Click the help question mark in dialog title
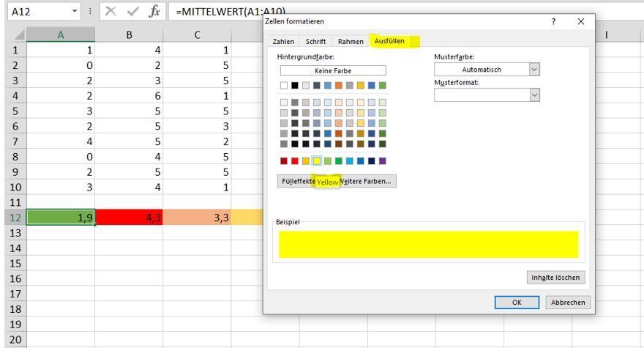Image resolution: width=644 pixels, height=348 pixels. click(554, 21)
